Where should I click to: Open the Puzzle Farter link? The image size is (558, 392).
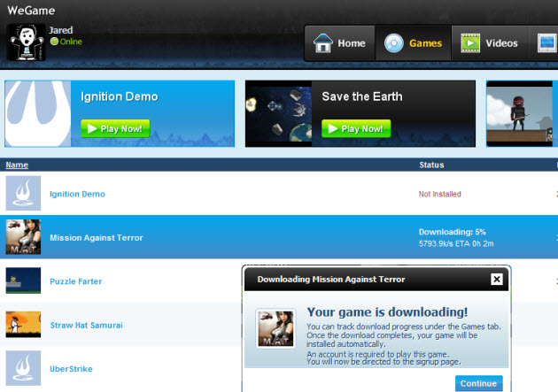pyautogui.click(x=76, y=281)
